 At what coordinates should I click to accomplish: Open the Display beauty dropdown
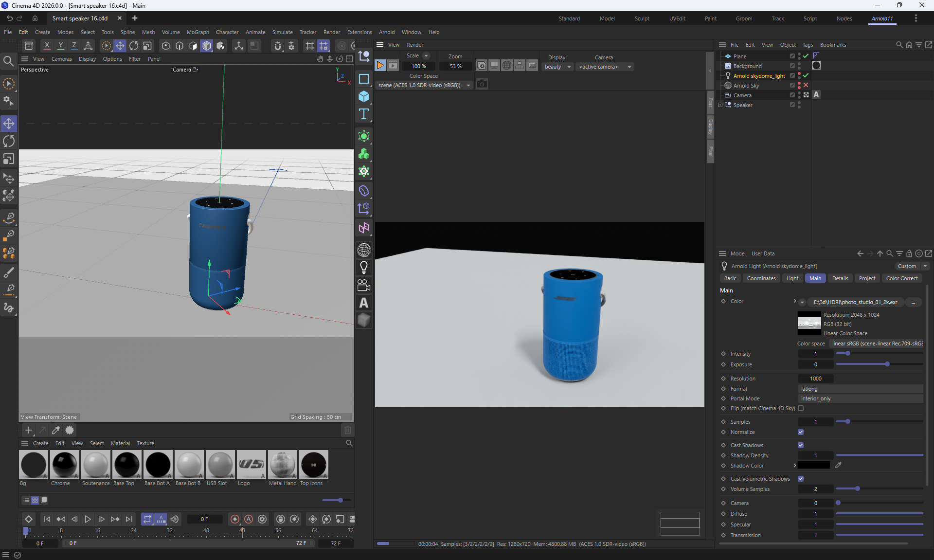pos(557,67)
